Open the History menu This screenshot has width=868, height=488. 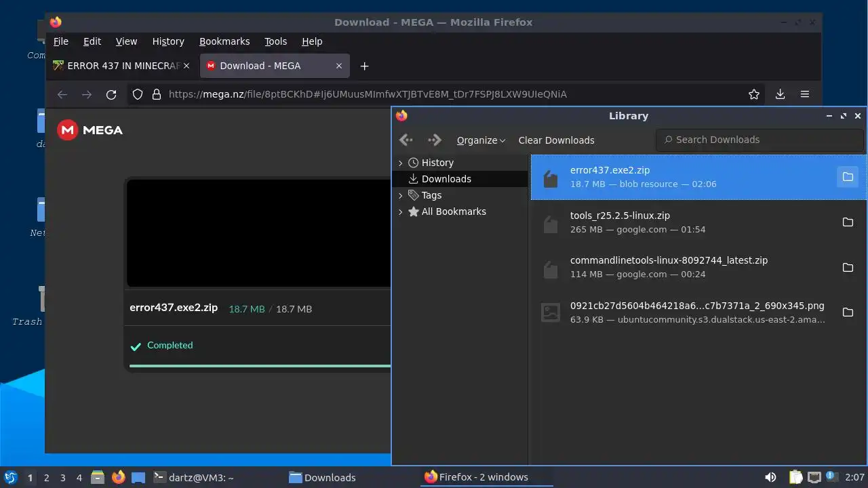(x=168, y=41)
